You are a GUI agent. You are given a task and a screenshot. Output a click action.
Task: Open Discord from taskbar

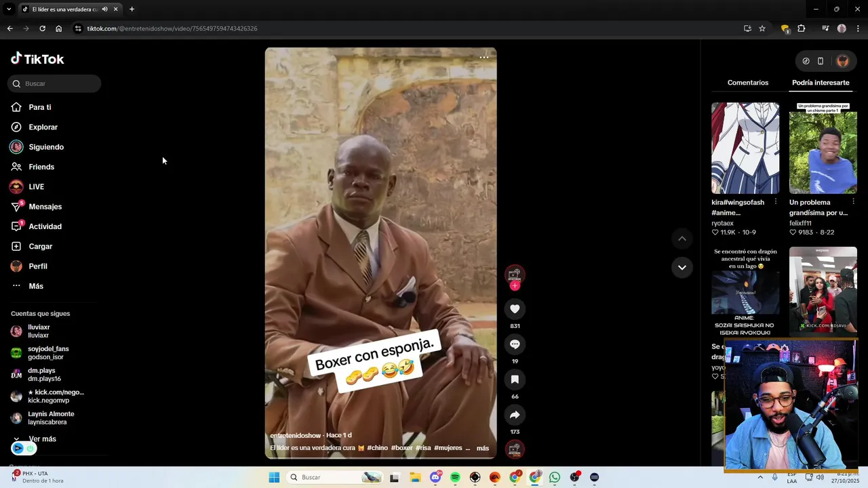click(435, 477)
